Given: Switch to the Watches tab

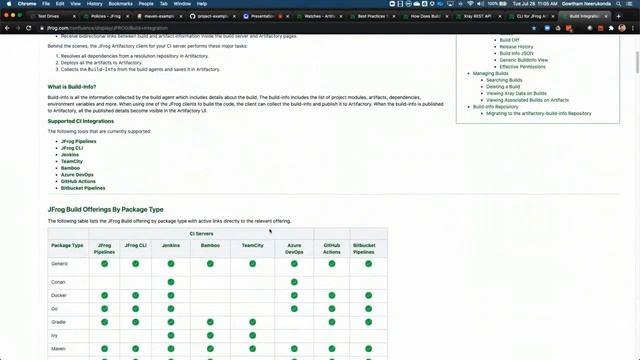Looking at the screenshot, I should point(319,16).
